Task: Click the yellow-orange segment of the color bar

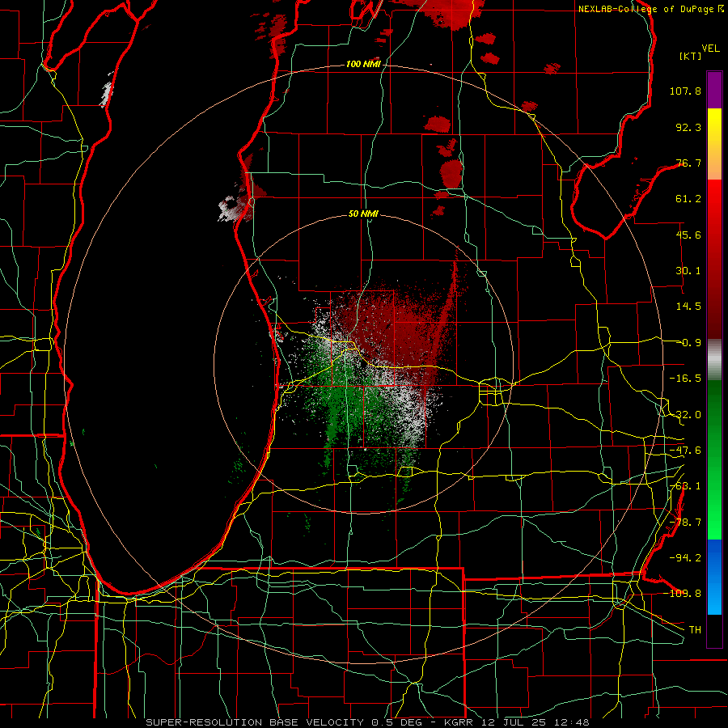Action: [714, 144]
